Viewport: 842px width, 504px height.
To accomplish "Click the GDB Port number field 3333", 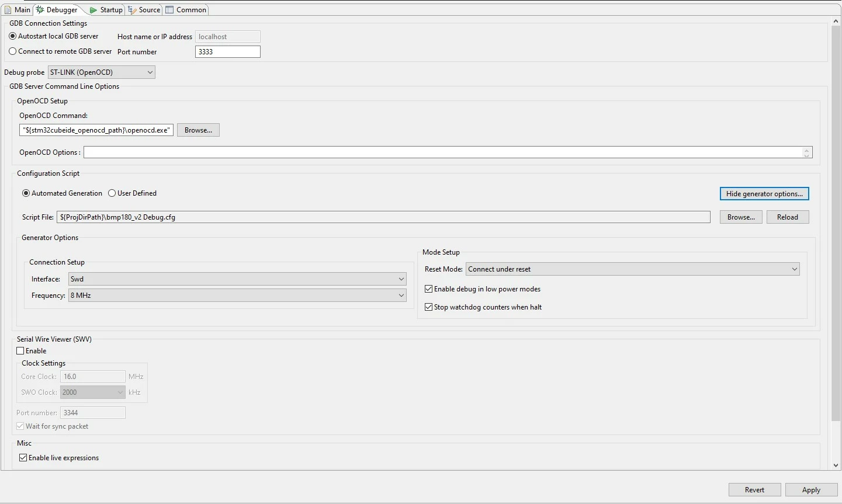I will point(227,52).
